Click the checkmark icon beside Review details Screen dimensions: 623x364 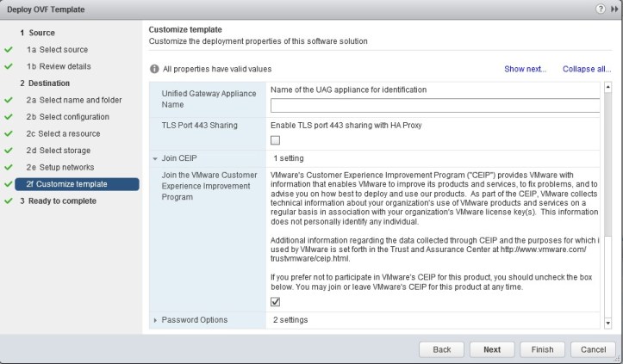(8, 66)
